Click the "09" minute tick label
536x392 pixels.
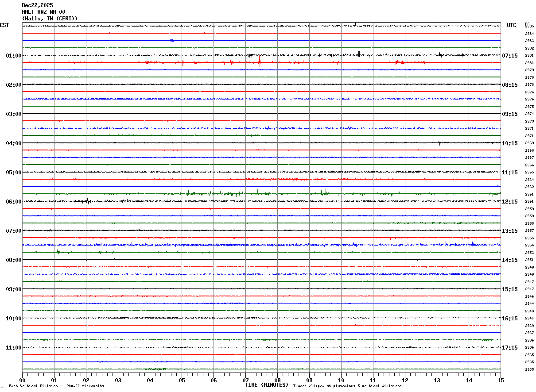pyautogui.click(x=309, y=380)
